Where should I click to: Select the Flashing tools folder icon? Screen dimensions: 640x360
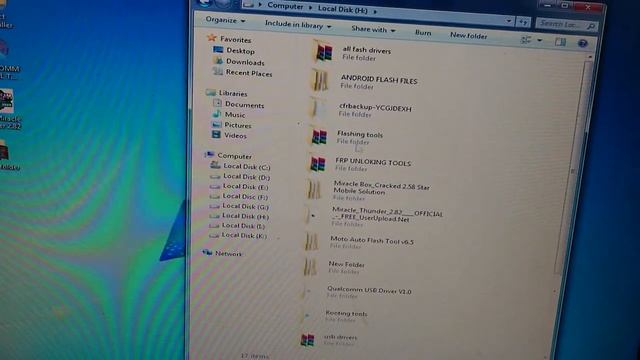point(319,136)
